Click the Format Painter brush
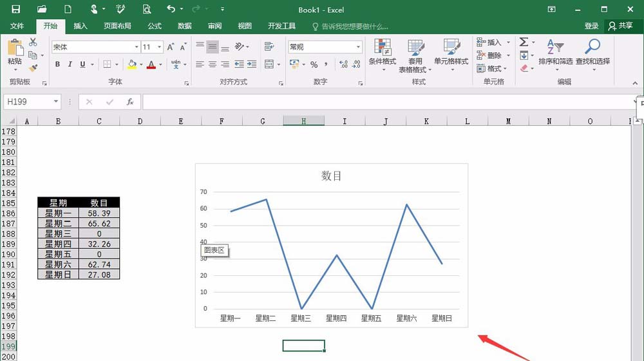Image resolution: width=644 pixels, height=361 pixels. pos(33,68)
